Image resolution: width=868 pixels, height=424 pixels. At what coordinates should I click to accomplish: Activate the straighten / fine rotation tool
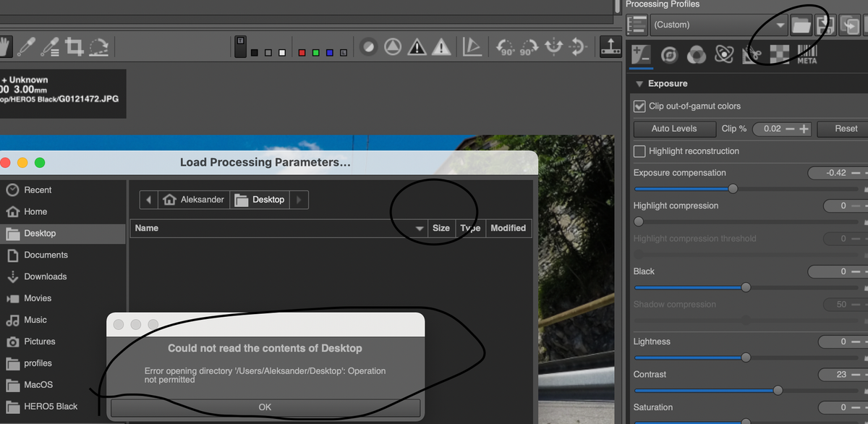coord(98,48)
